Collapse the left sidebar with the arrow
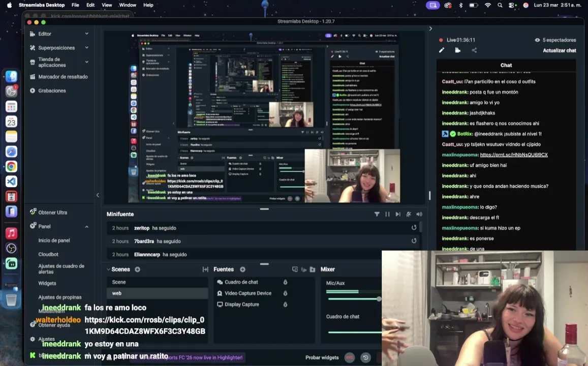Image resolution: width=588 pixels, height=366 pixels. 98,195
